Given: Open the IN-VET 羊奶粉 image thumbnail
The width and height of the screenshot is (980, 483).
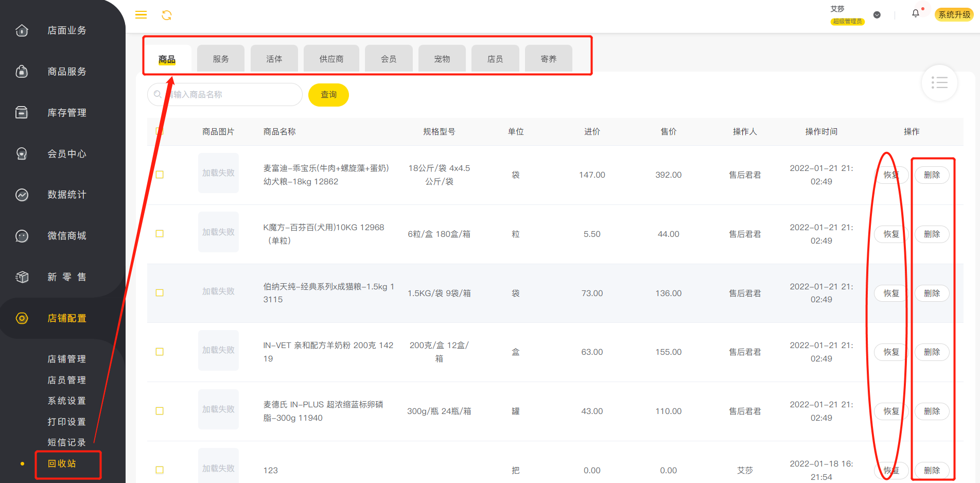Looking at the screenshot, I should [x=218, y=350].
